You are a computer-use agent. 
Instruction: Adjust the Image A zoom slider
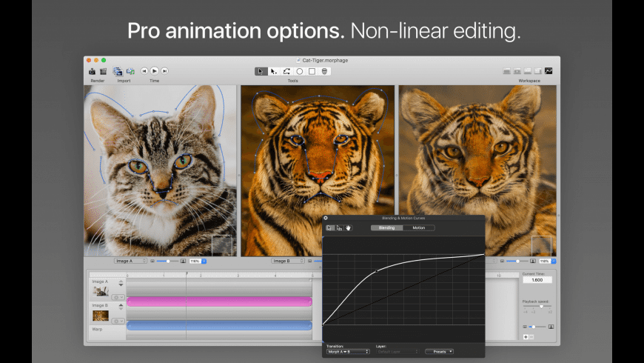click(x=167, y=261)
